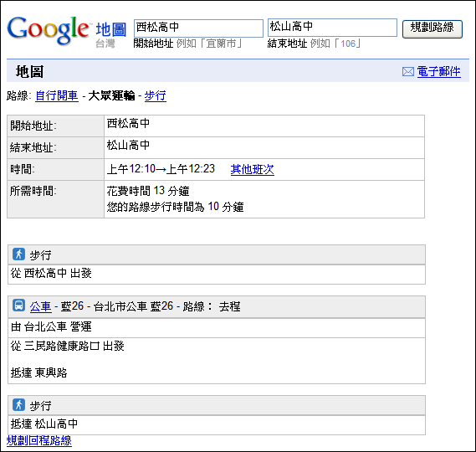
Task: Click the 地圖 heading in the blue bar
Action: [x=30, y=72]
